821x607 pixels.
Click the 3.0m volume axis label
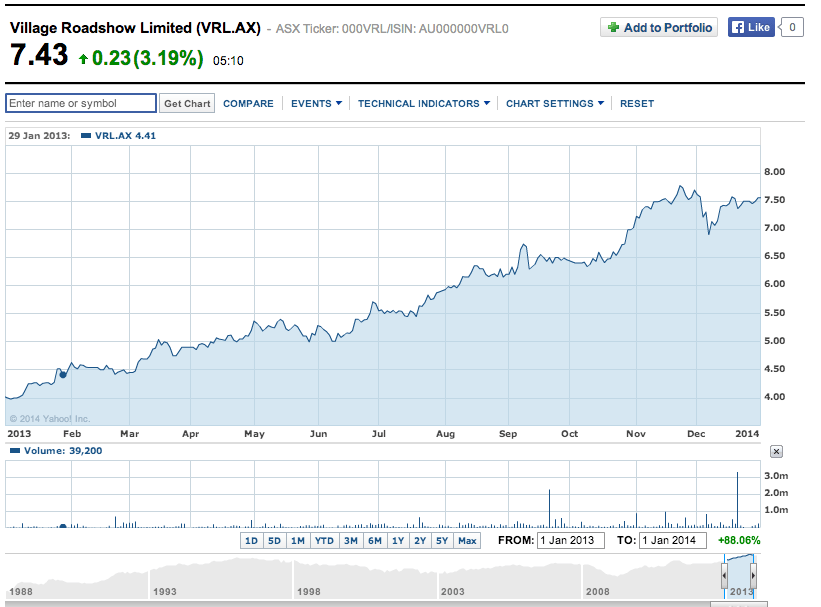tap(776, 476)
